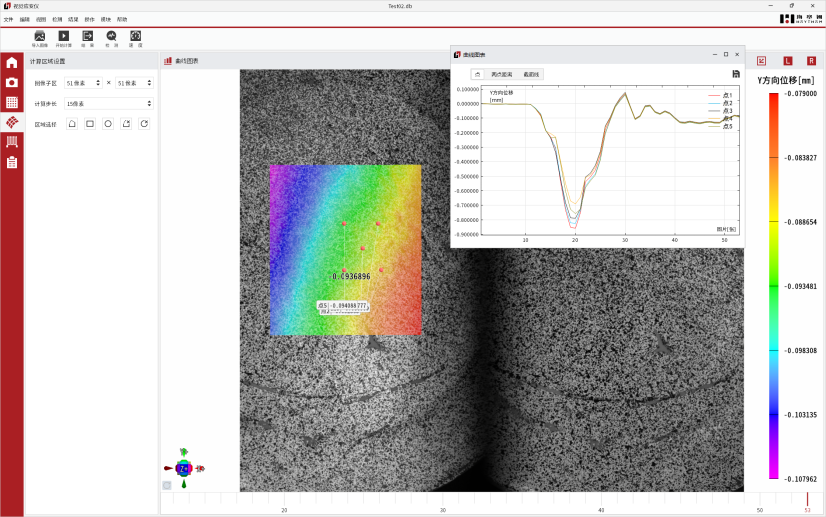The height and width of the screenshot is (517, 826).
Task: Click the start calculation play icon
Action: click(64, 36)
